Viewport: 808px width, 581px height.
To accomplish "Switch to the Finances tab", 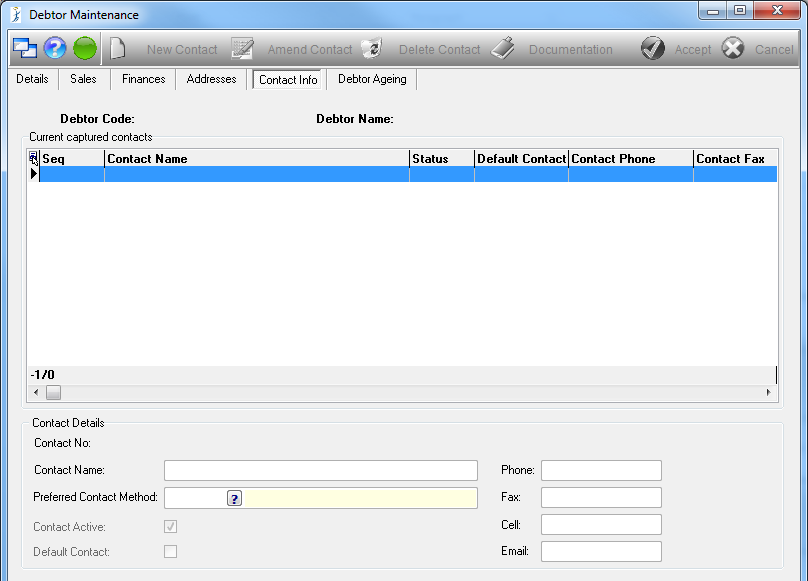I will coord(143,79).
